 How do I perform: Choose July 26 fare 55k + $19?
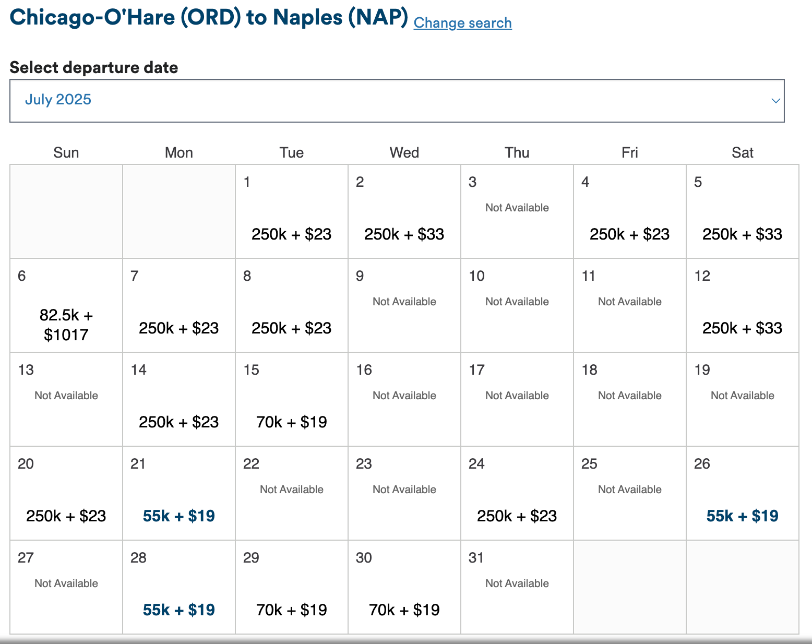coord(742,516)
